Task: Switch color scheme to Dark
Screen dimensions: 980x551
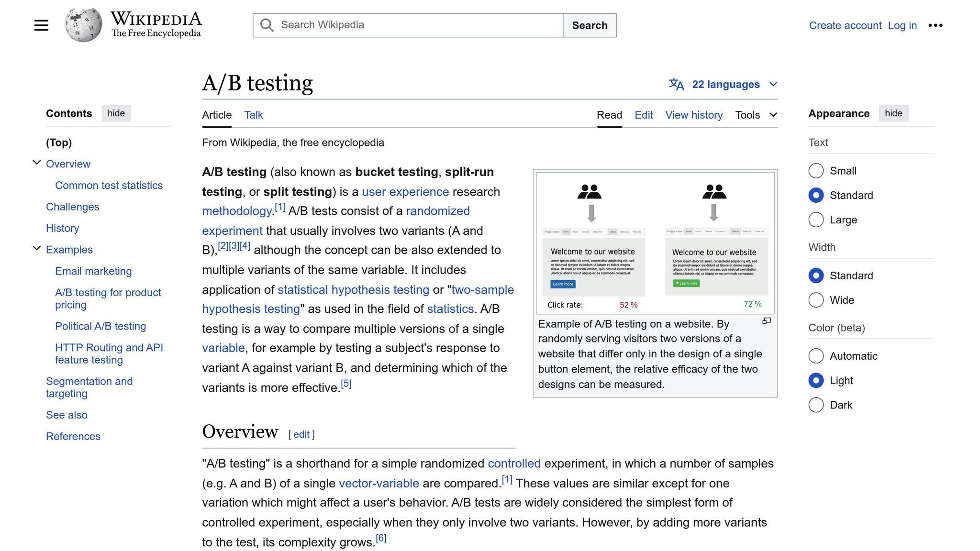Action: coord(816,405)
